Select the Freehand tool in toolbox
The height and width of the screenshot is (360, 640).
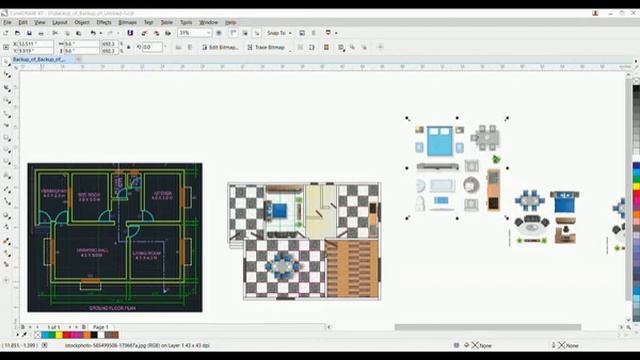pyautogui.click(x=7, y=114)
